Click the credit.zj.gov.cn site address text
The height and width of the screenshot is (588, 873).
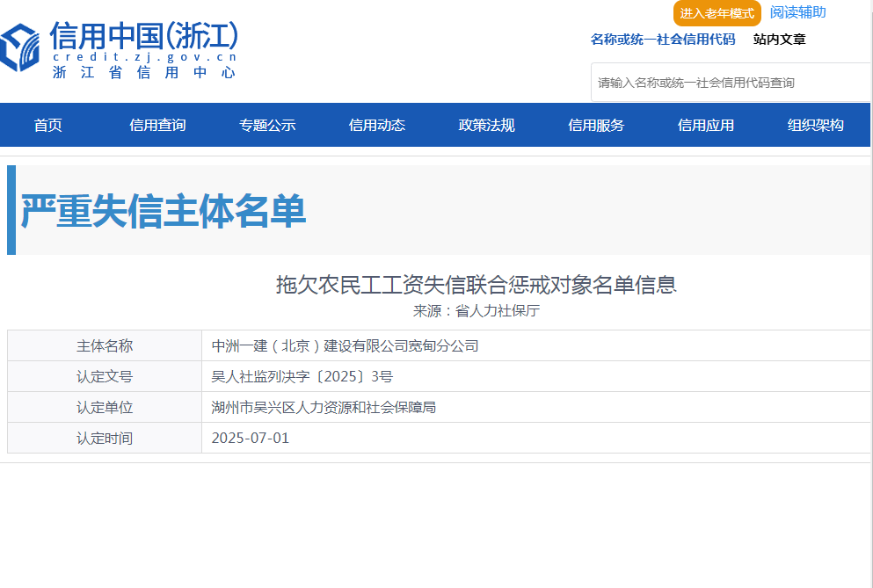[x=145, y=57]
